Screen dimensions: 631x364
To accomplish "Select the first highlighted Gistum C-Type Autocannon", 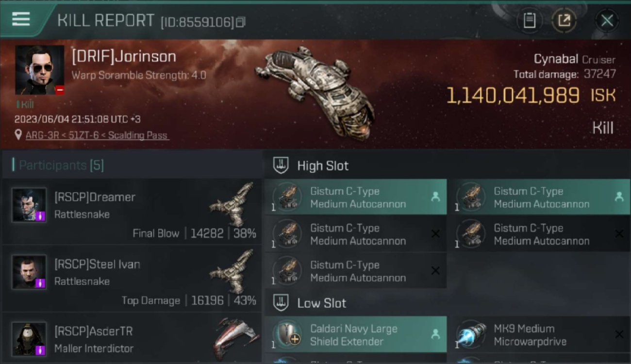I will 356,197.
